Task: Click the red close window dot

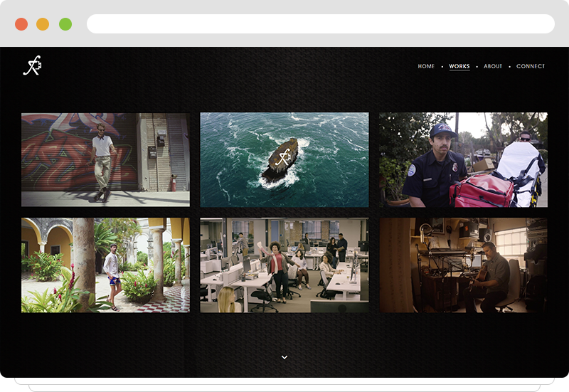Action: [x=21, y=24]
